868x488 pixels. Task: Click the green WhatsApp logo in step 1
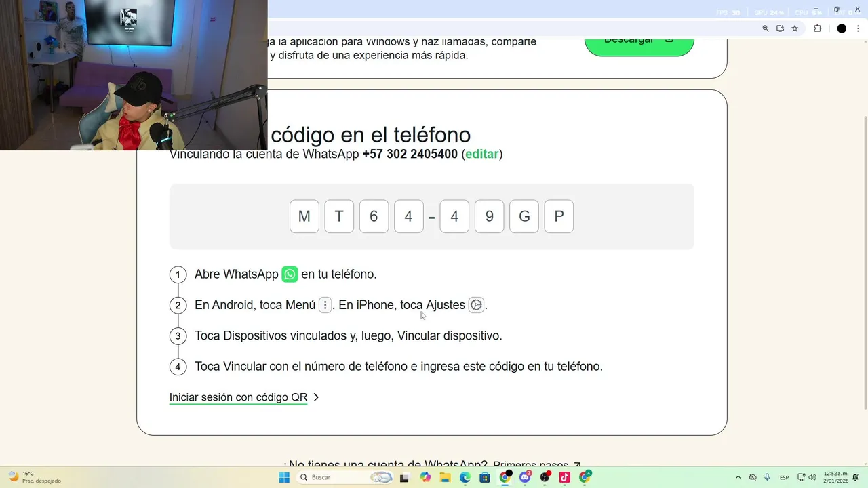[x=290, y=274]
